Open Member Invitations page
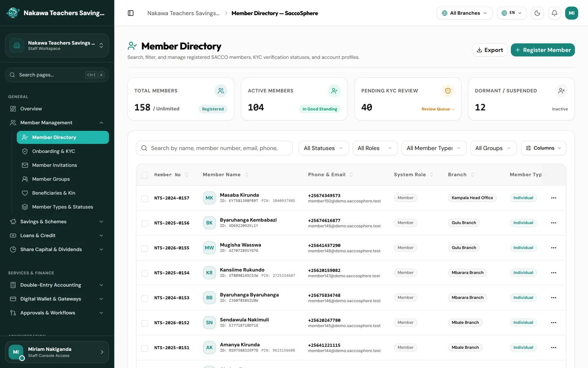This screenshot has width=588, height=368. 63,165
